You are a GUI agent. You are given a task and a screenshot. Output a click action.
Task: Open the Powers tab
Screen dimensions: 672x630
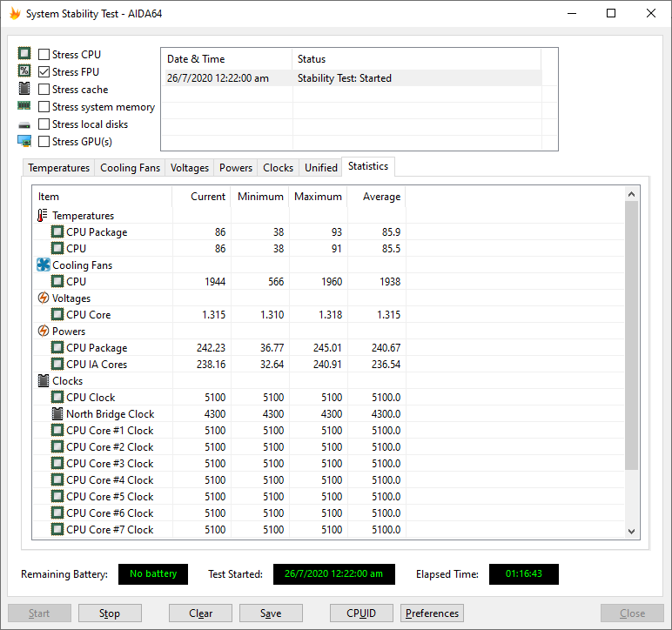[x=236, y=168]
